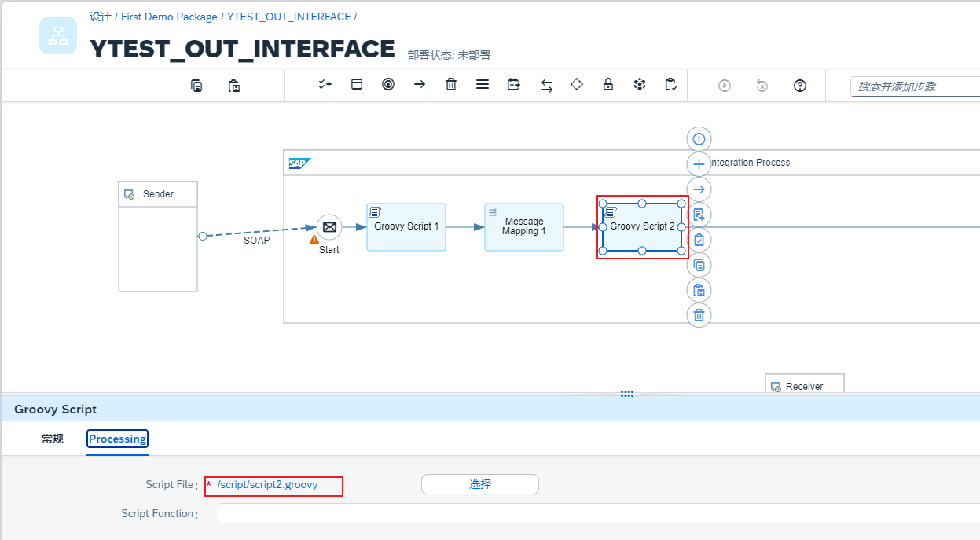Select the Message Mapping 1 step
This screenshot has width=980, height=540.
click(x=524, y=227)
